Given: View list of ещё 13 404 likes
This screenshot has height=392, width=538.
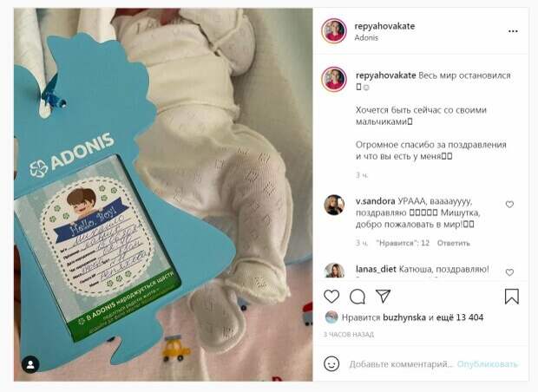Looking at the screenshot, I should pyautogui.click(x=460, y=317).
